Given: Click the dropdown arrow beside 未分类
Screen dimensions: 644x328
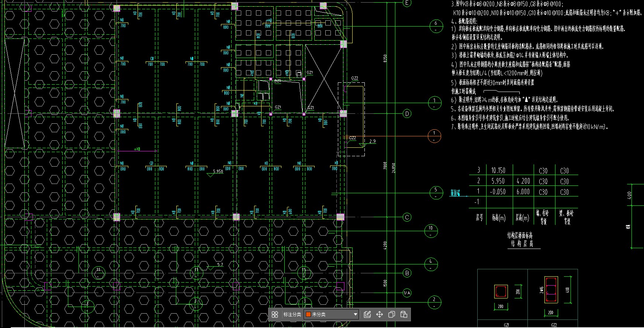Looking at the screenshot, I should 356,314.
